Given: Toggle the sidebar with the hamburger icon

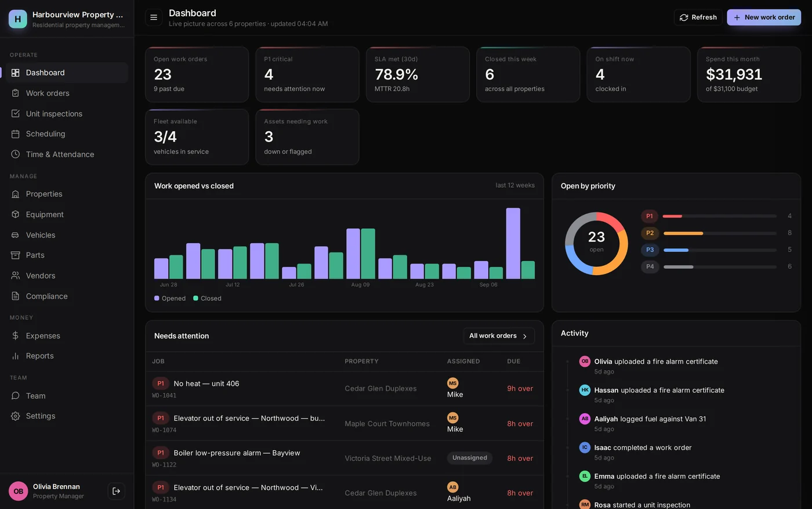Looking at the screenshot, I should point(154,17).
